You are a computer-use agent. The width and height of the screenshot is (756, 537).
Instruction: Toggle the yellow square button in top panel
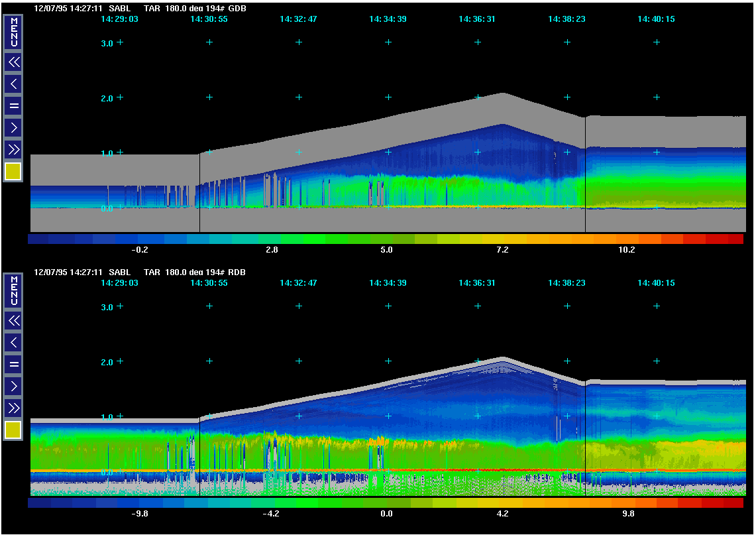13,172
